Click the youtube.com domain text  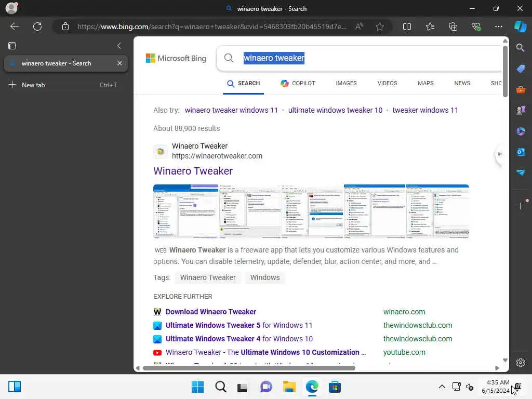click(x=404, y=353)
